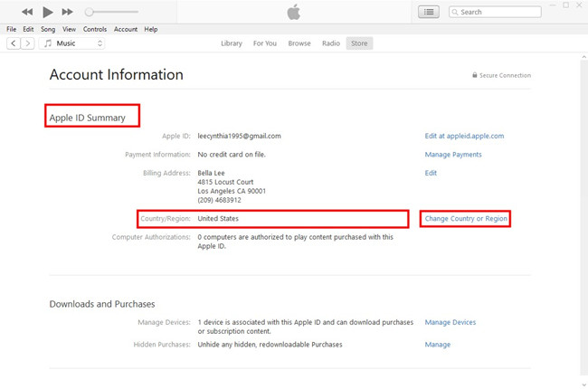Switch to the For You tab
This screenshot has height=389, width=588.
click(x=265, y=43)
